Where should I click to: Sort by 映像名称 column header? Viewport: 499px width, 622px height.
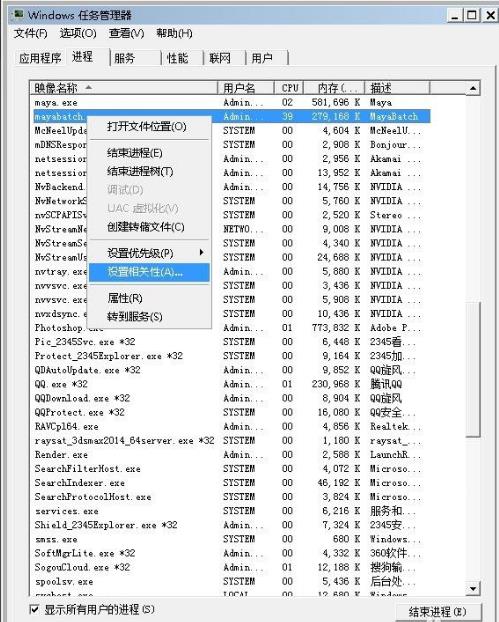[124, 88]
